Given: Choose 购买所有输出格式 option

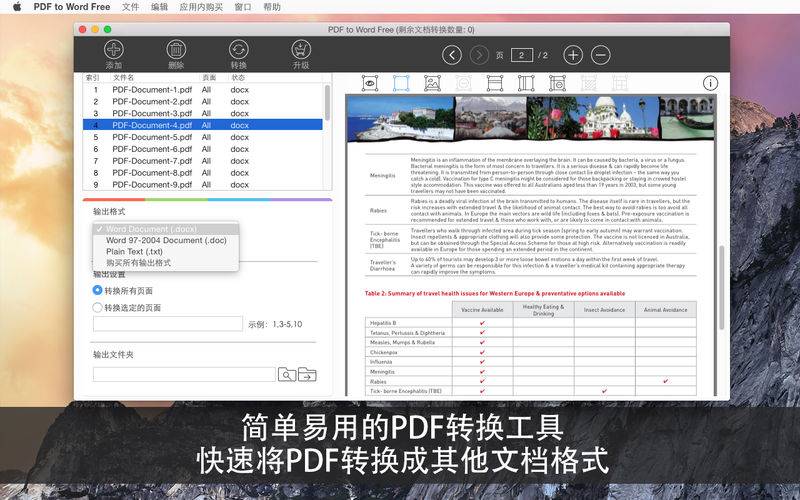Looking at the screenshot, I should coord(166,263).
